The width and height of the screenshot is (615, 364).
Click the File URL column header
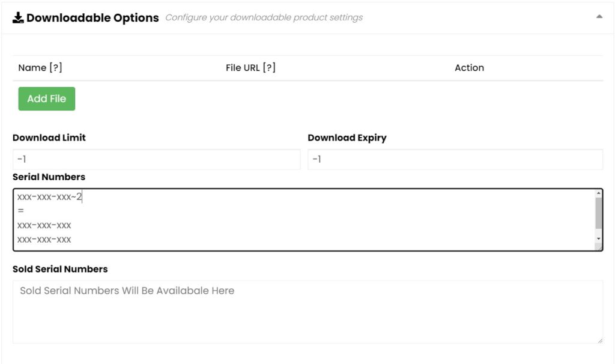pyautogui.click(x=243, y=67)
